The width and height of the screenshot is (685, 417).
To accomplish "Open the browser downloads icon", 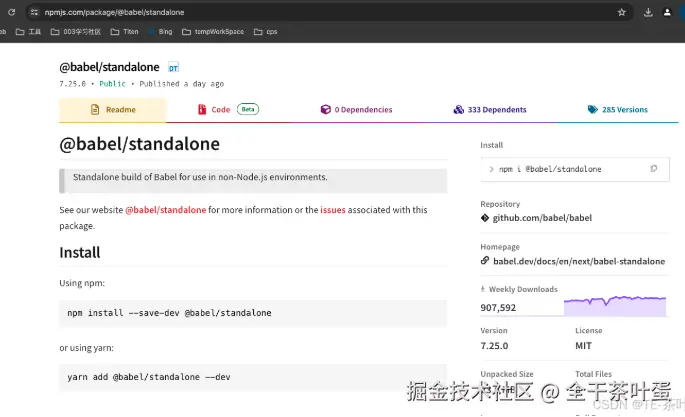I will [x=648, y=12].
